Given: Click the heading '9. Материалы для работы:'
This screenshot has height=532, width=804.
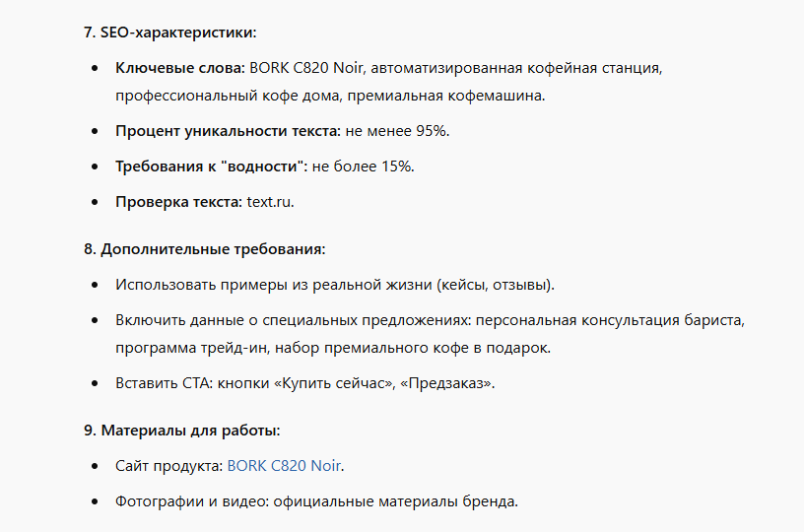Looking at the screenshot, I should [182, 430].
